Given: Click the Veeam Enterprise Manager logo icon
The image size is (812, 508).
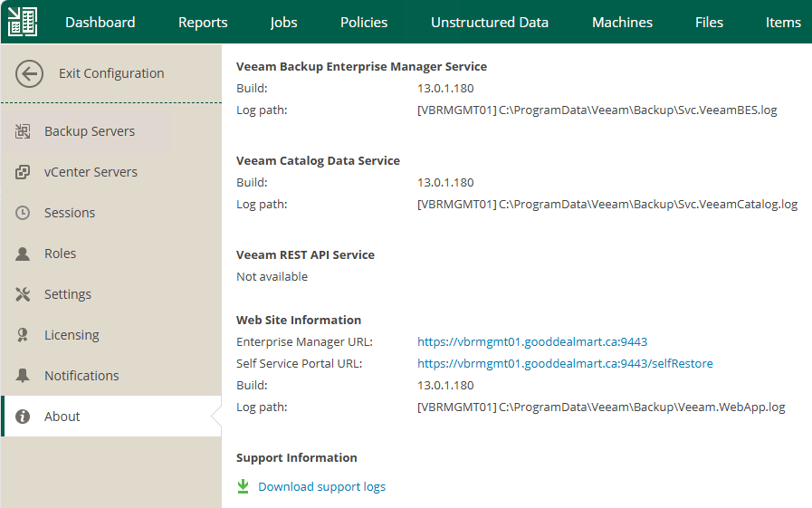Looking at the screenshot, I should pos(22,22).
